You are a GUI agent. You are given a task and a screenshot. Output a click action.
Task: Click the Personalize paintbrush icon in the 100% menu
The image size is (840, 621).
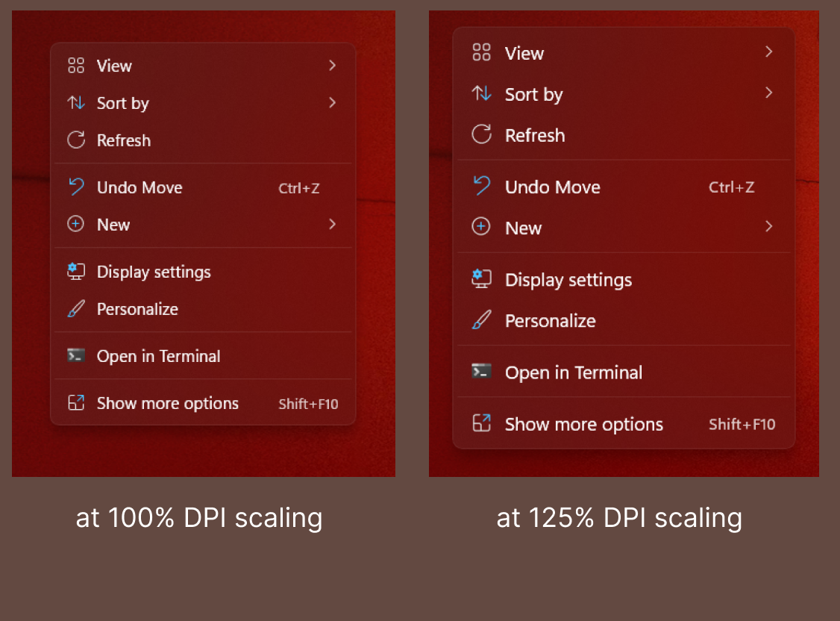[x=76, y=309]
